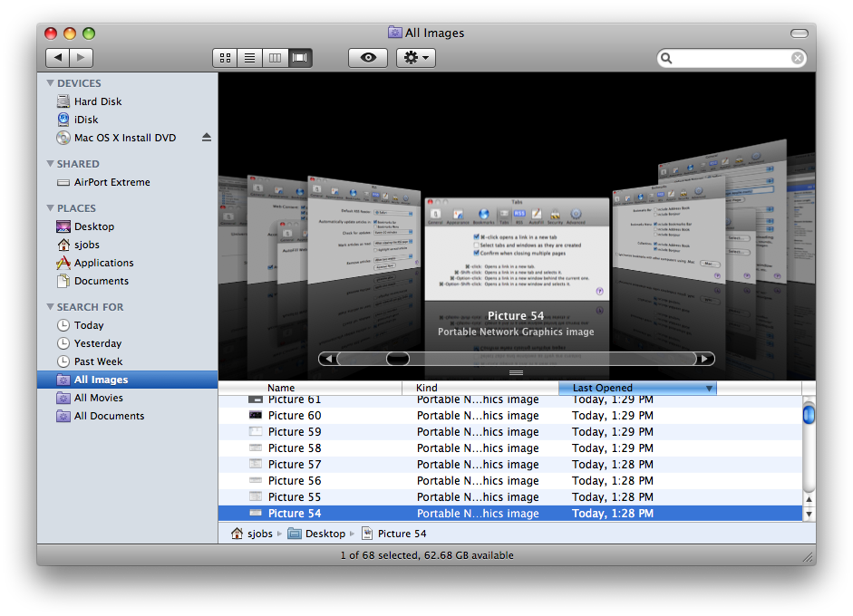853x616 pixels.
Task: Open the Action gear menu
Action: coord(416,58)
